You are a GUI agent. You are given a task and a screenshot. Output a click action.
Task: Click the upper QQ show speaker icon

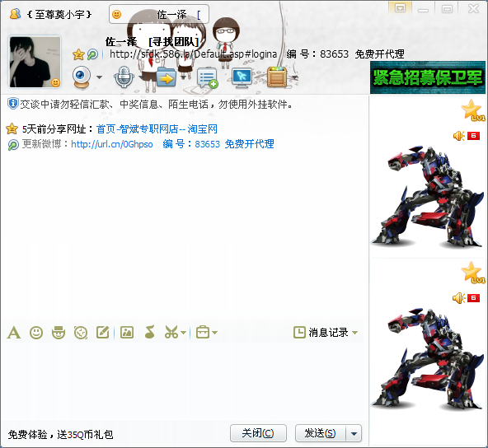(459, 136)
